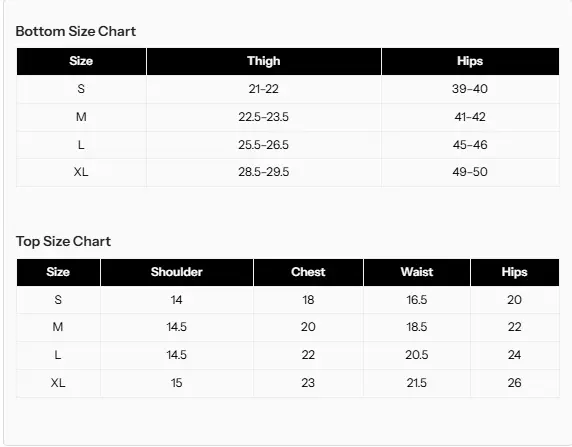Click the Top Size Chart heading
Viewport: 572px width, 447px height.
click(63, 242)
